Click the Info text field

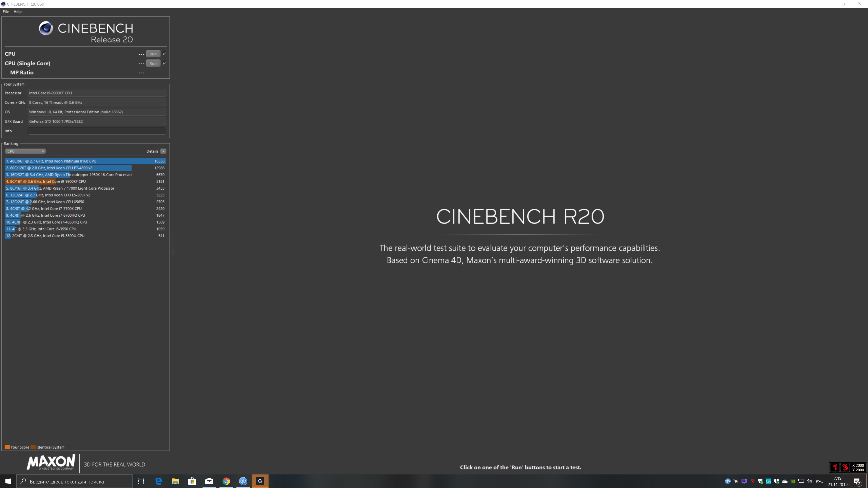tap(97, 131)
